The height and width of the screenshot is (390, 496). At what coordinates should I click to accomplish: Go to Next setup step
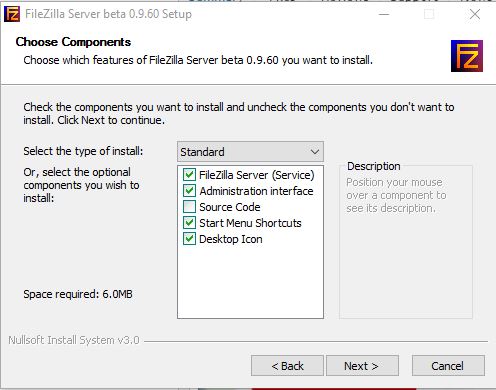click(x=362, y=366)
